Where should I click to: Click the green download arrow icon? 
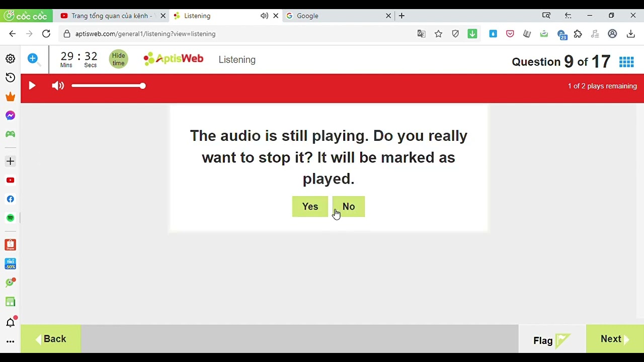(472, 34)
